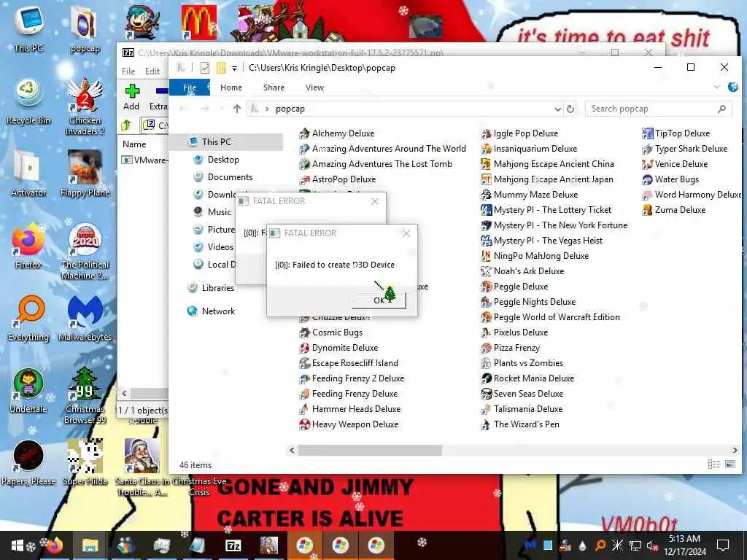This screenshot has height=560, width=747.
Task: Select Insaniquarium Deluxe file
Action: tap(529, 149)
